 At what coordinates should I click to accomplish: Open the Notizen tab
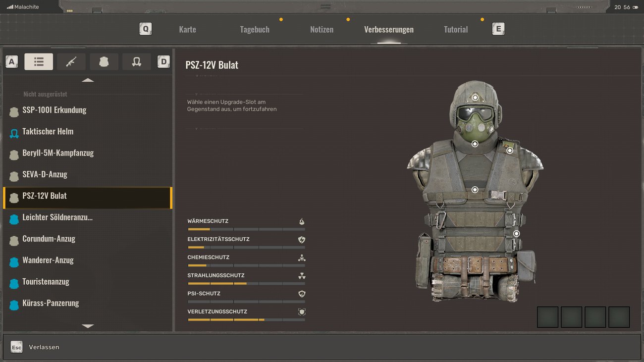pyautogui.click(x=322, y=29)
